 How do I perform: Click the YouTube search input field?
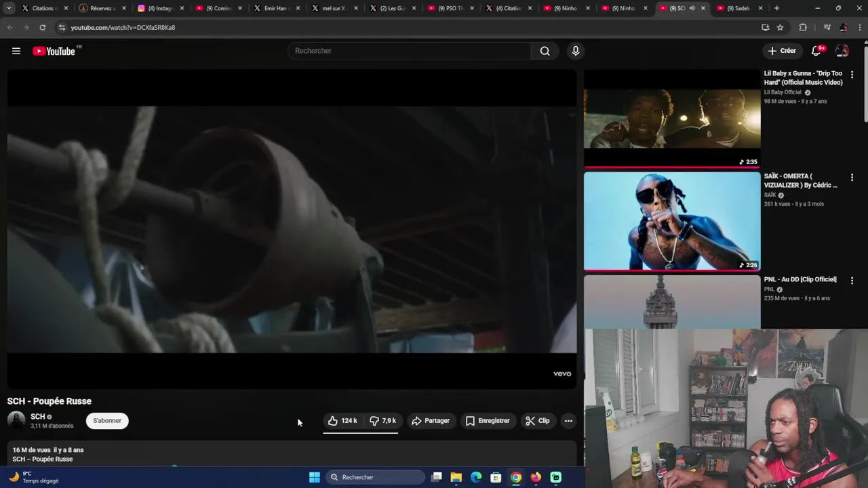(x=410, y=51)
